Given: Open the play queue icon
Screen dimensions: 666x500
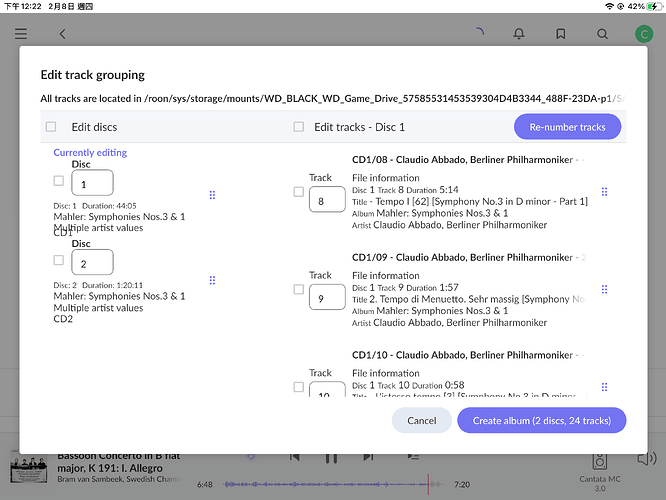Looking at the screenshot, I should point(413,457).
